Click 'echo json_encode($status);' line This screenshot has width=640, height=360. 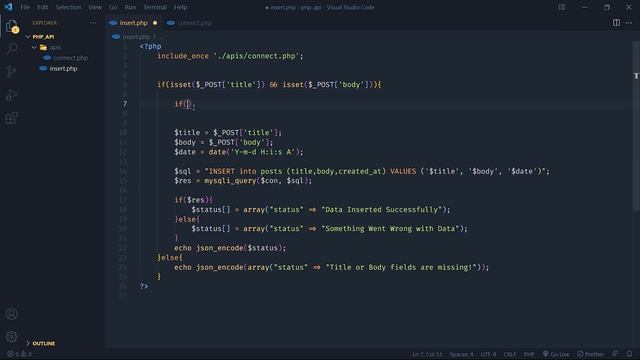tap(230, 248)
